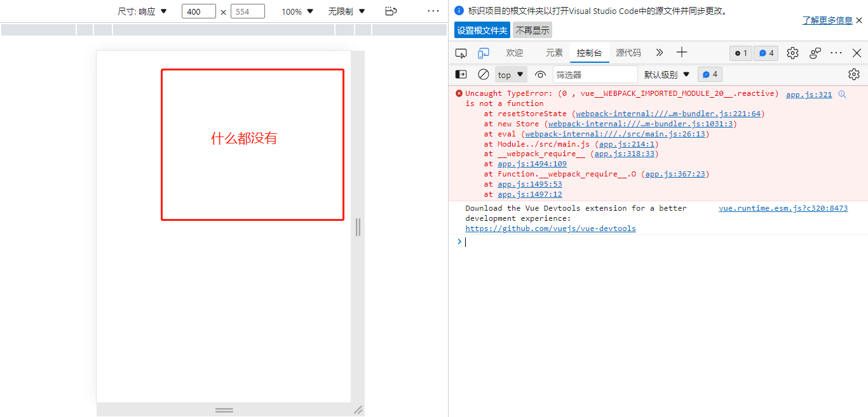Open customize and control DevTools menu
868x417 pixels.
pyautogui.click(x=836, y=53)
